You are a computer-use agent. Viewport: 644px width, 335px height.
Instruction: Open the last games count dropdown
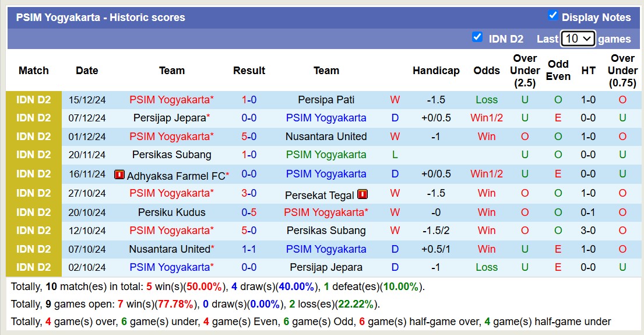click(578, 39)
